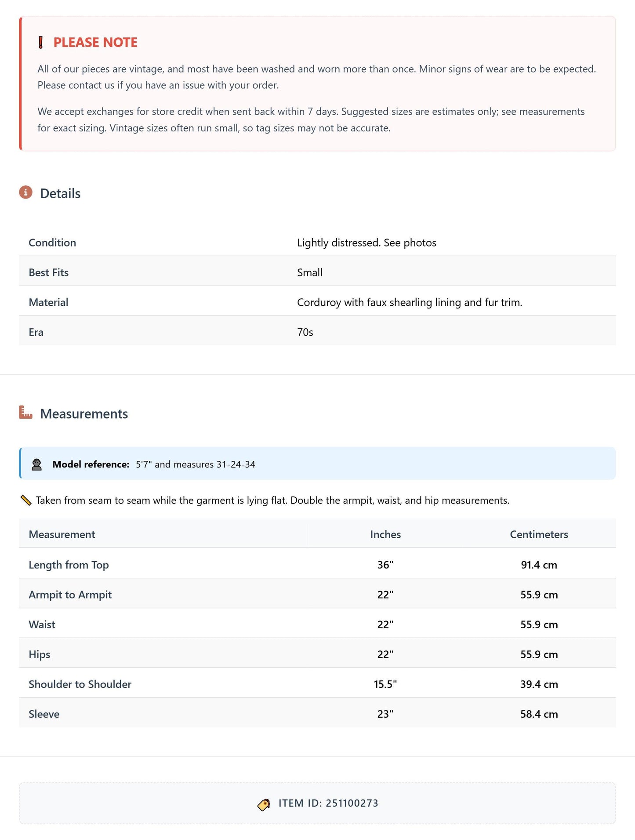The image size is (635, 840).
Task: Click the Inches column header
Action: [385, 534]
